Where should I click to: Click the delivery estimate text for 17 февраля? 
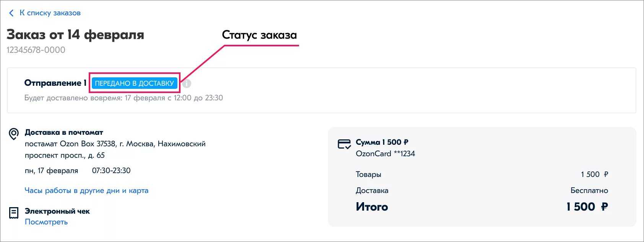124,98
